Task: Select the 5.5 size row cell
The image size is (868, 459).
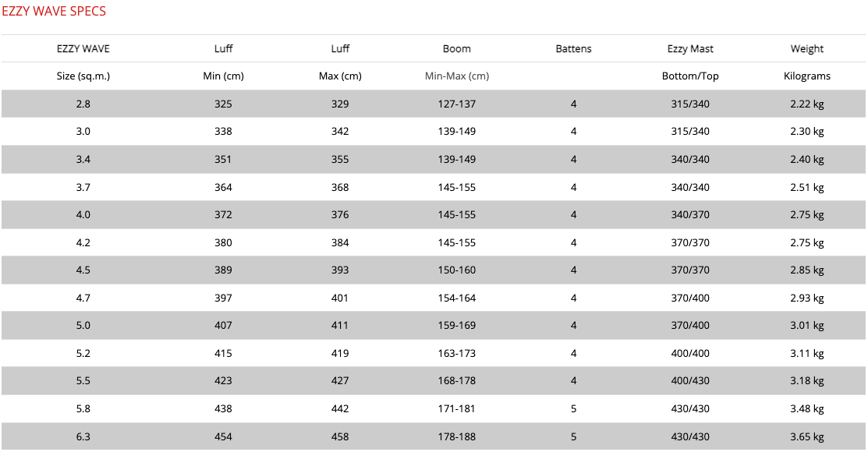Action: point(83,381)
